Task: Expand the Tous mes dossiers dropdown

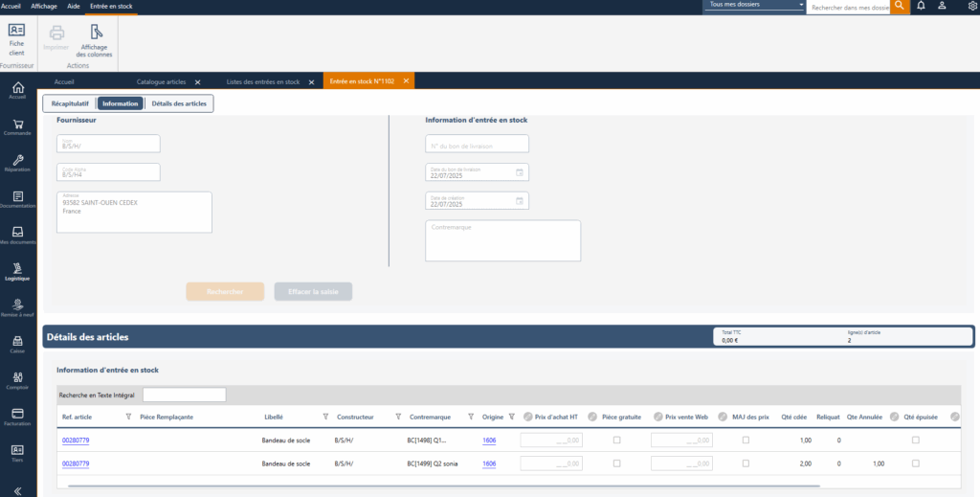Action: pyautogui.click(x=755, y=6)
